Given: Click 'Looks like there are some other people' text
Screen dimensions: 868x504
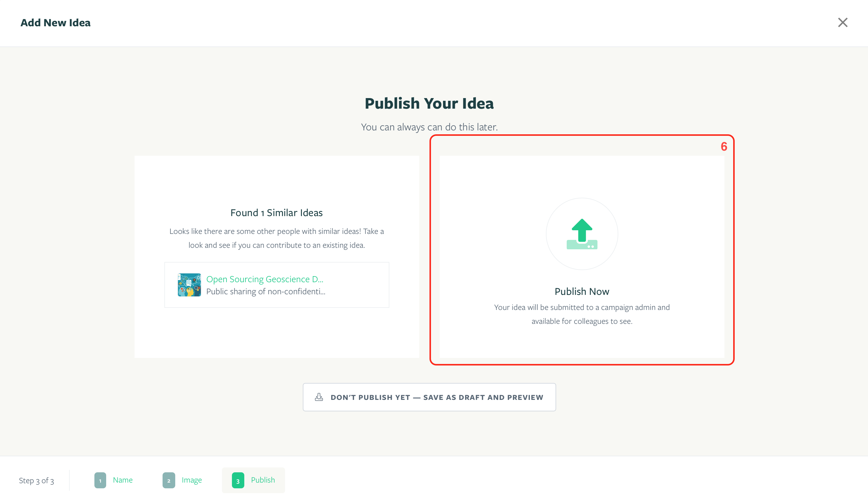Looking at the screenshot, I should tap(277, 238).
